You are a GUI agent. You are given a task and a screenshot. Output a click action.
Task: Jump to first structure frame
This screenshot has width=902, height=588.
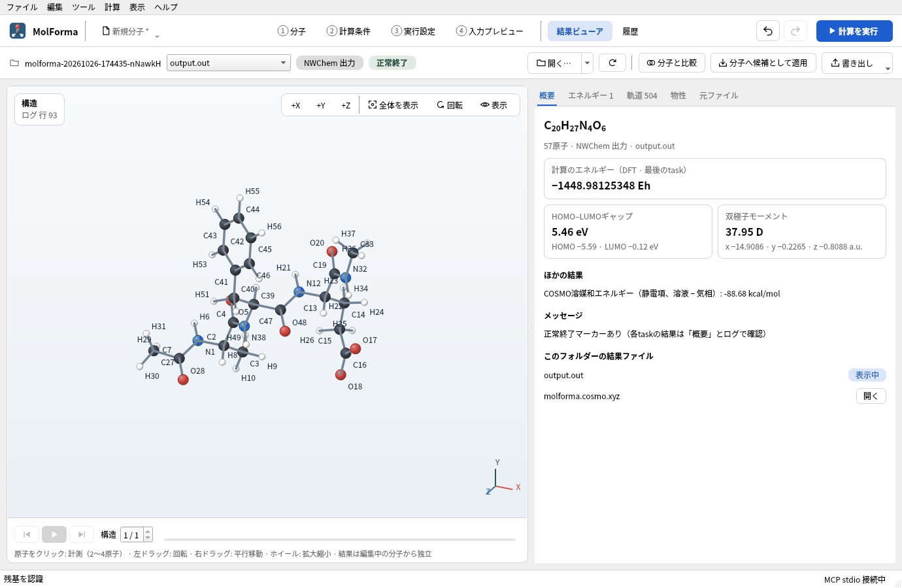[x=27, y=534]
